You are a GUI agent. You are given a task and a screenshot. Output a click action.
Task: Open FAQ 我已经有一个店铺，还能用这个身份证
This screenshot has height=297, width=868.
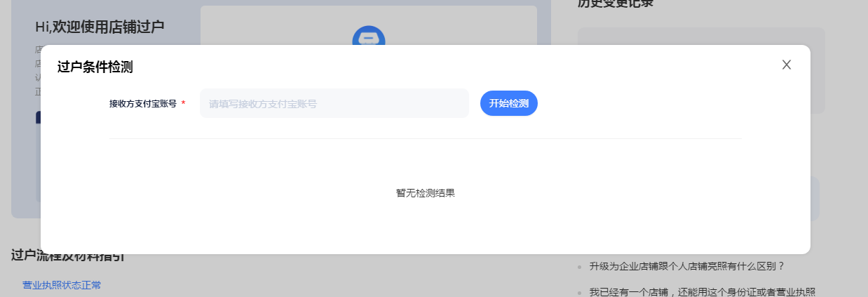point(702,292)
